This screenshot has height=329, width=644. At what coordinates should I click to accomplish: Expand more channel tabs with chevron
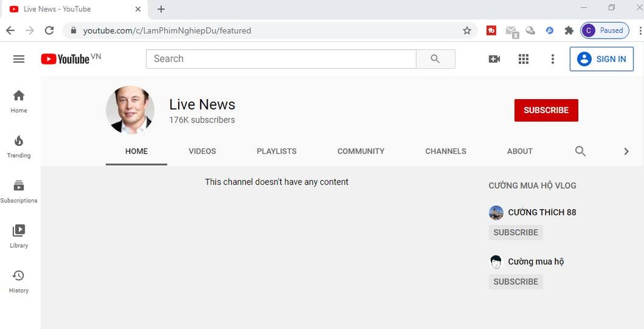click(x=626, y=151)
